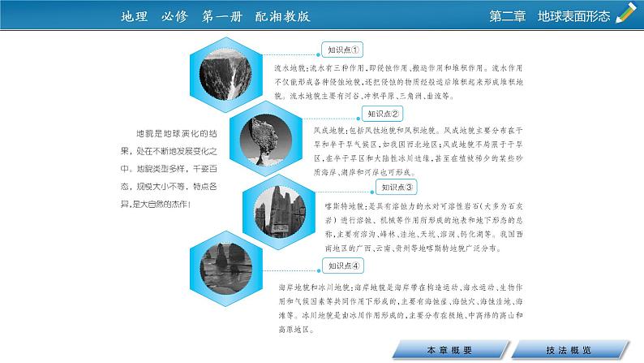Click the paragraph starting 地貌是地球演化的结果
Viewport: 644px width, 363px height.
coord(169,169)
